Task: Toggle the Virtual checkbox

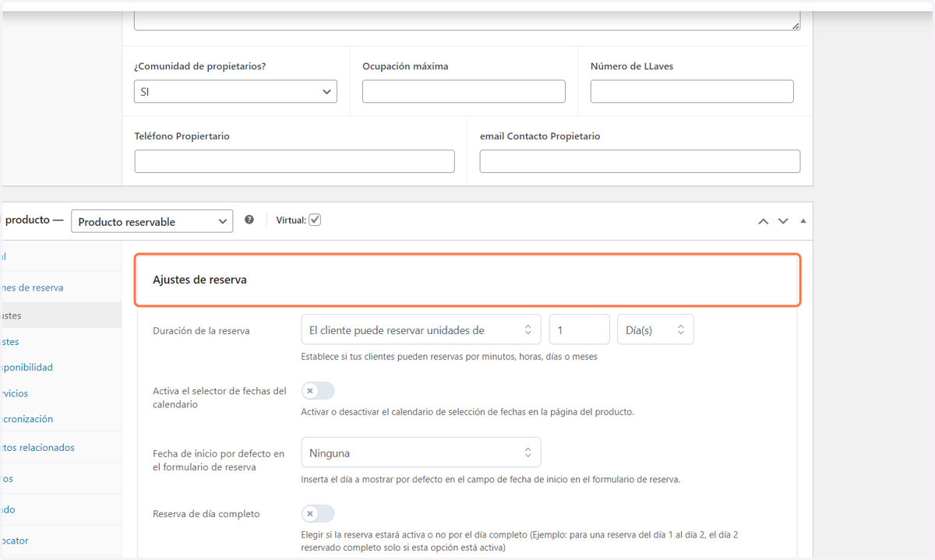Action: (315, 220)
